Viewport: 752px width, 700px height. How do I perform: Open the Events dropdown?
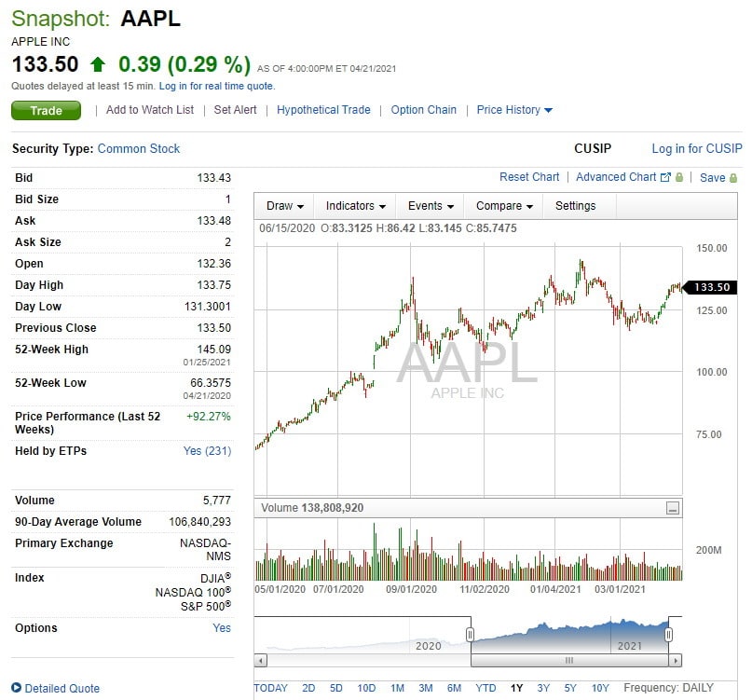[431, 206]
